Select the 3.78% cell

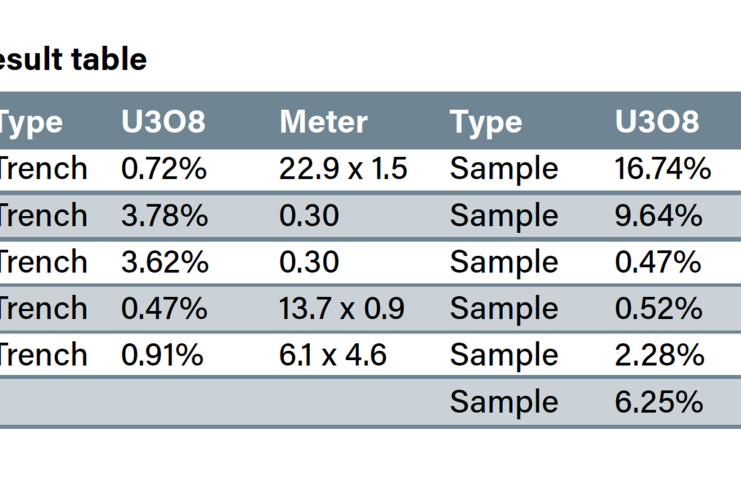pos(165,215)
